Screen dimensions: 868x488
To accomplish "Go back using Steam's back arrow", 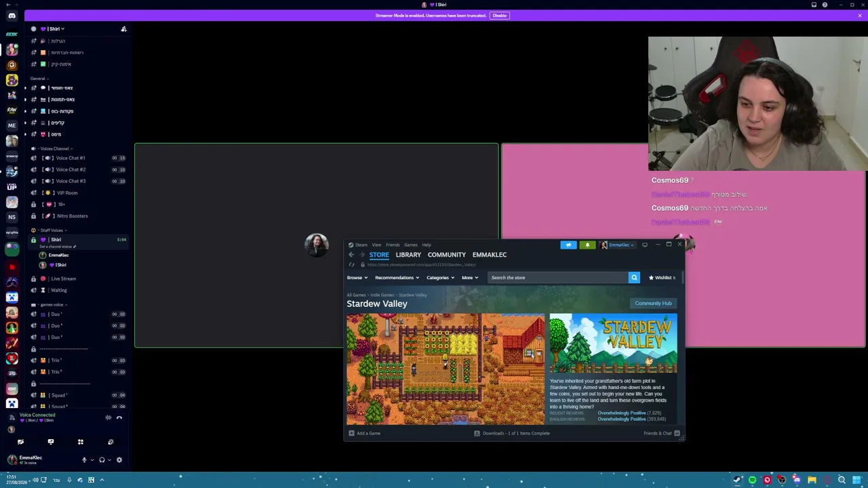I will 351,255.
